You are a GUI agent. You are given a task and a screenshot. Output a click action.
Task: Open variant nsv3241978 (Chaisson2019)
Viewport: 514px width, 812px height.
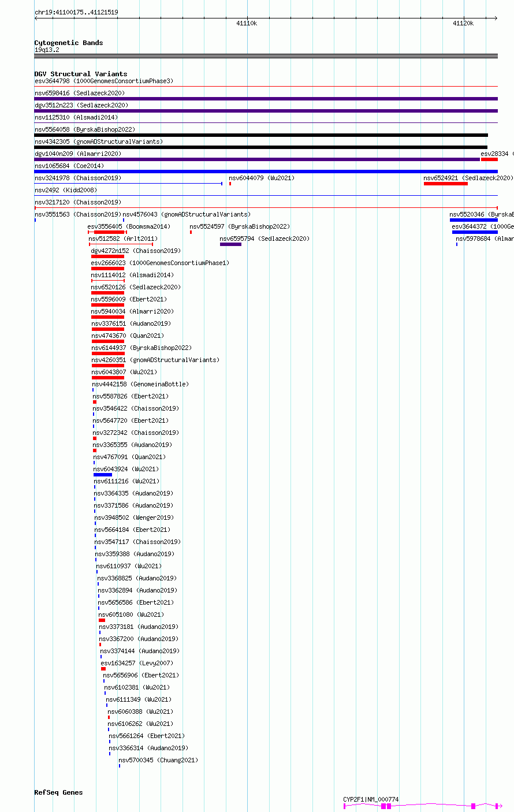point(78,178)
